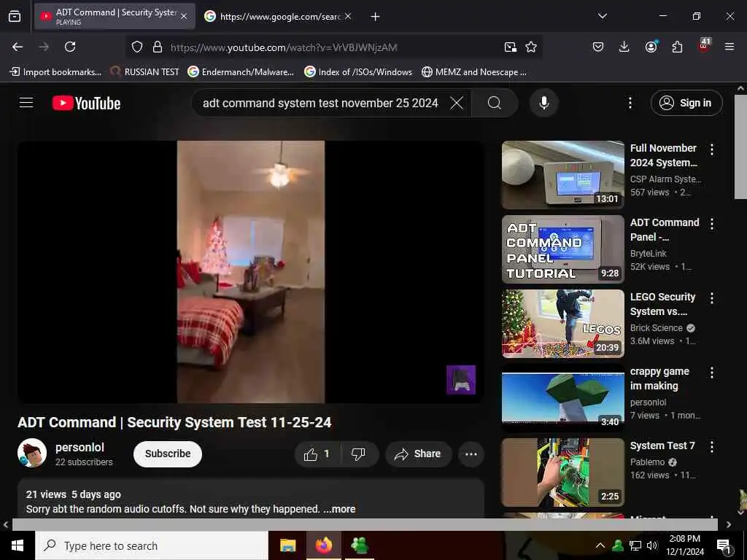
Task: Open RUSSIAN TEST bookmark
Action: [145, 72]
